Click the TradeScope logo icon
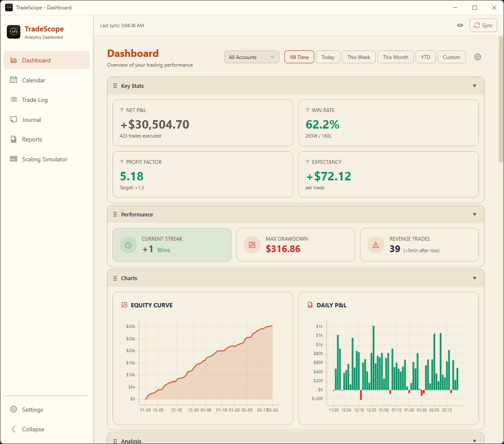Image resolution: width=504 pixels, height=444 pixels. 14,32
